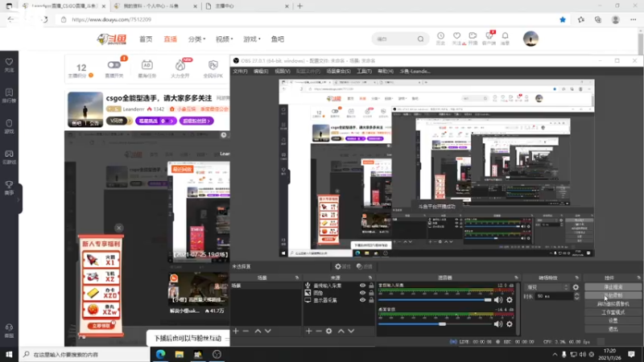Click 启动虚拟摄像机 in OBS controls
644x362 pixels.
tap(613, 304)
